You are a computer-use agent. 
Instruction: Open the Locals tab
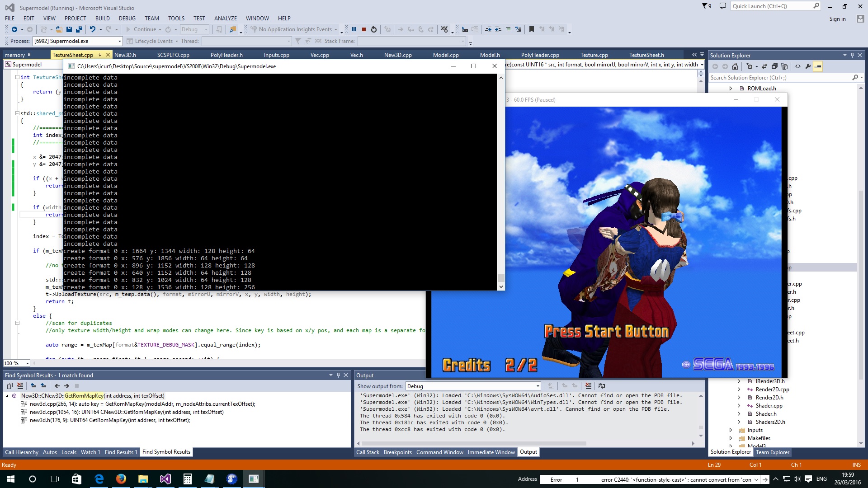click(69, 452)
